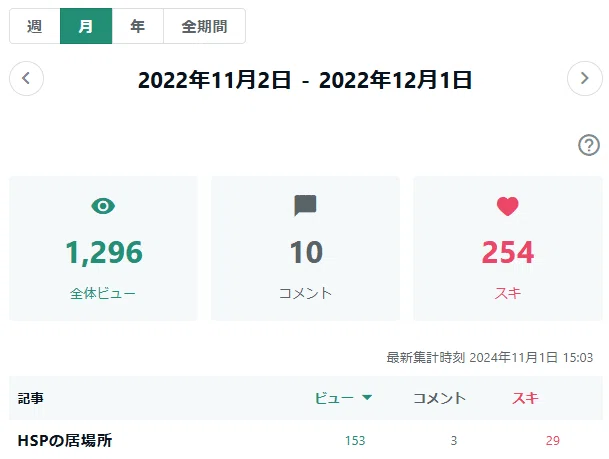Screen dimensions: 609x459
Task: Toggle sort arrow next to ビュー
Action: pos(367,397)
